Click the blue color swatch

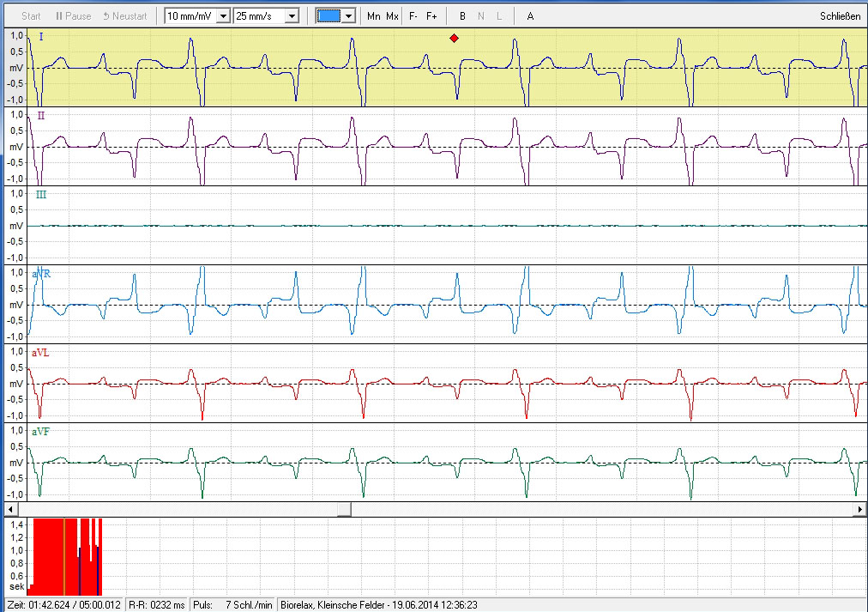(x=329, y=16)
